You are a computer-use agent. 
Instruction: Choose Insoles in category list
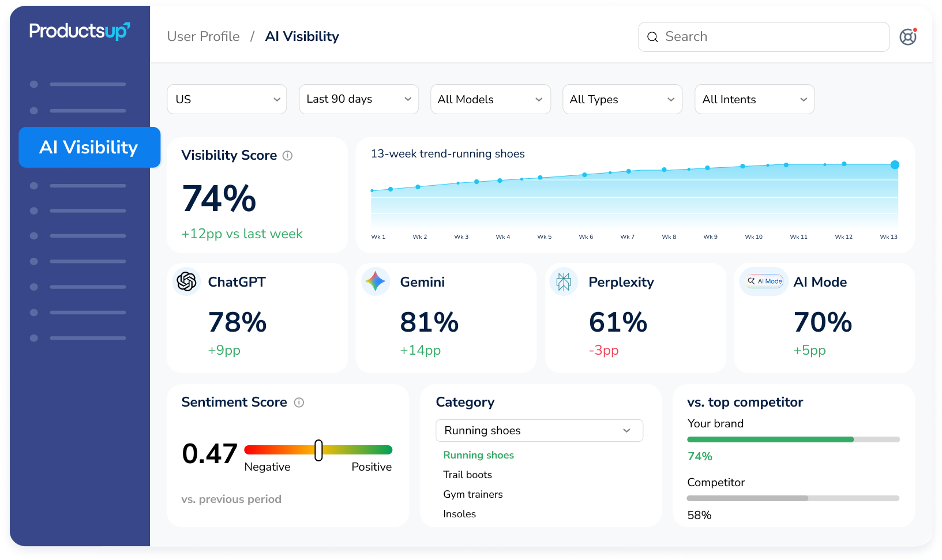[x=459, y=514]
